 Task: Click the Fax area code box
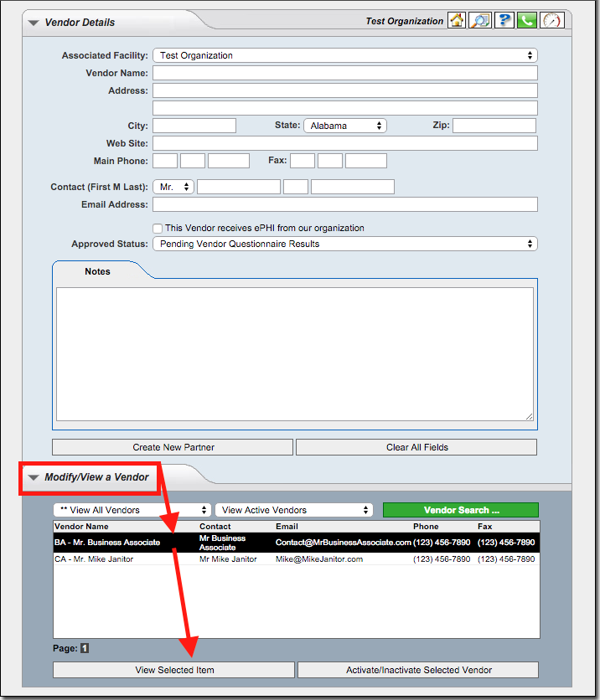click(x=303, y=161)
